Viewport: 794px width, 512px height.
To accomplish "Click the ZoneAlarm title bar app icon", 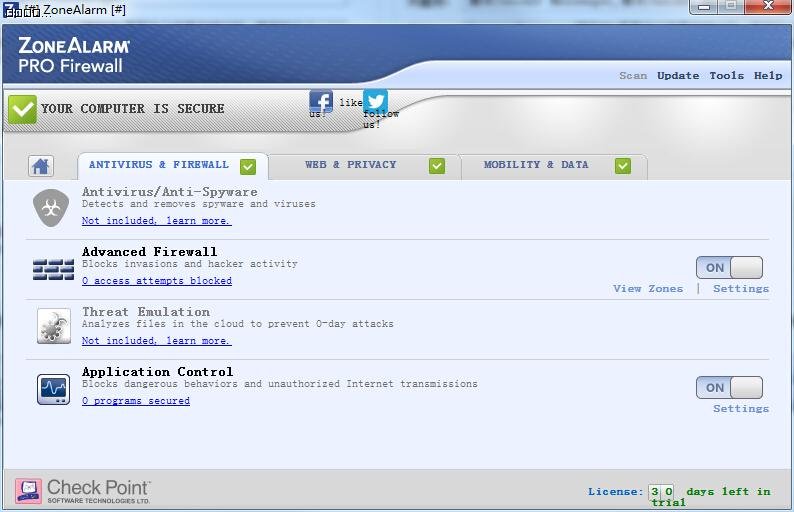I will 11,9.
